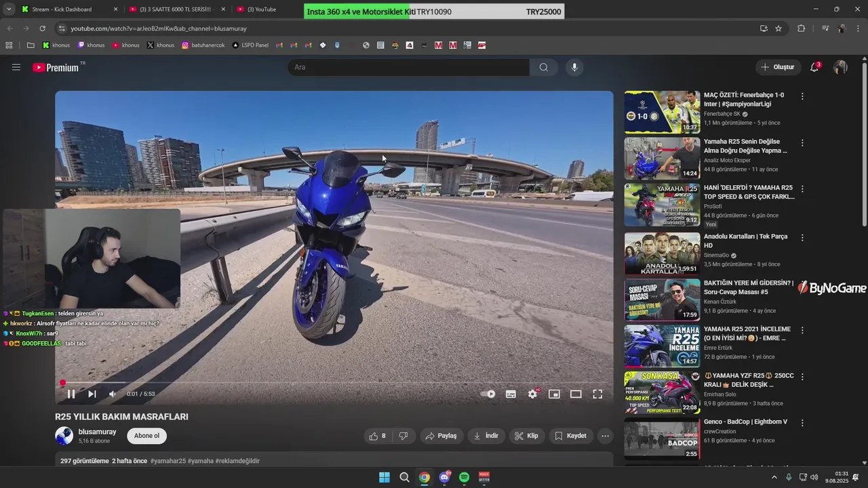This screenshot has width=868, height=488.
Task: Open options for Anadolu Kartalları video
Action: pyautogui.click(x=802, y=238)
